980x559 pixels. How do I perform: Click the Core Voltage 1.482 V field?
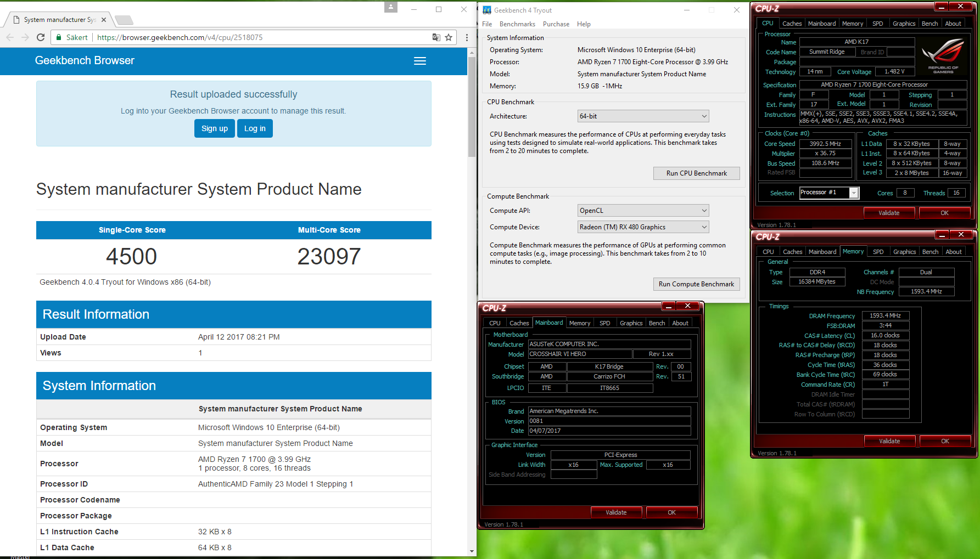pos(894,72)
